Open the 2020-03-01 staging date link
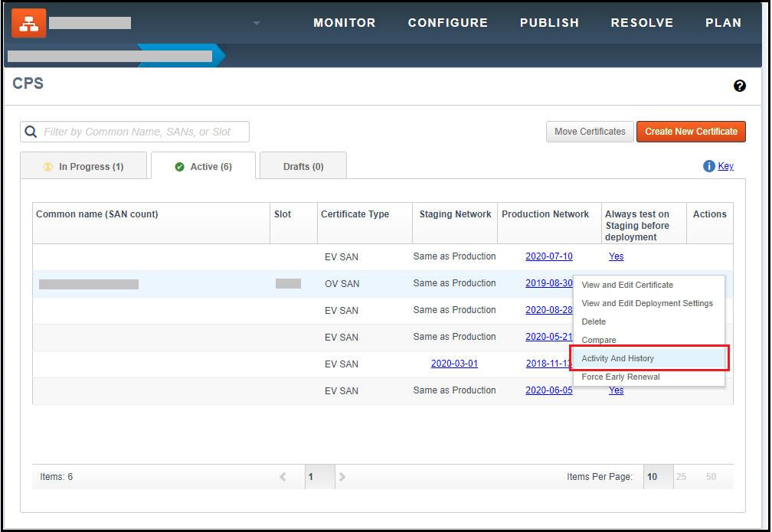772x532 pixels. tap(454, 364)
